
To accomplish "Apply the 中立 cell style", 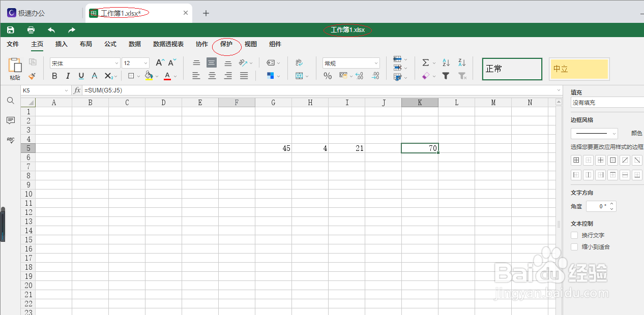I will (579, 69).
